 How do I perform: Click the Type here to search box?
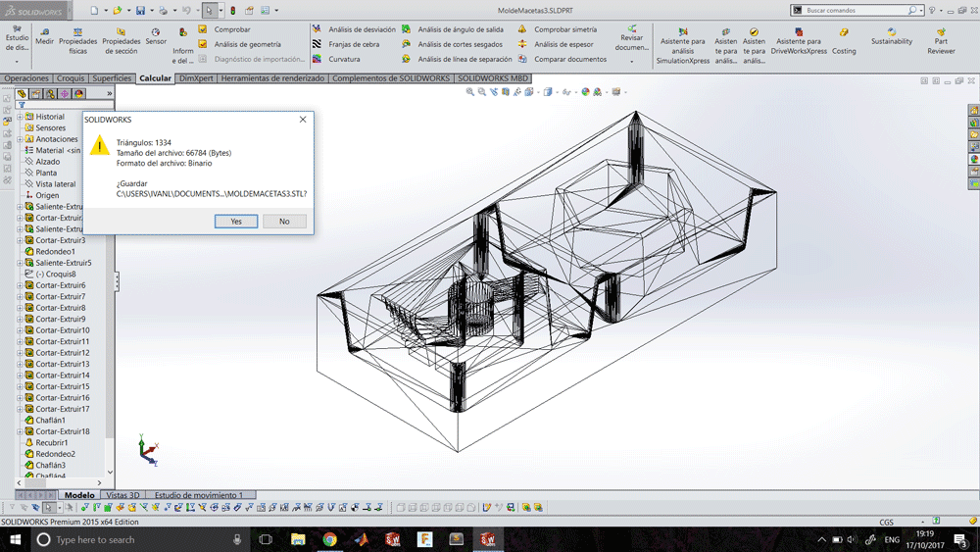pos(140,539)
